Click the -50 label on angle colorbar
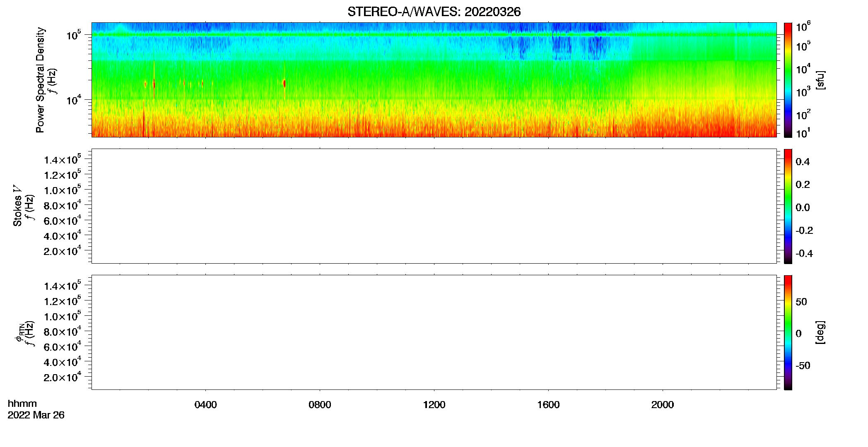This screenshot has width=868, height=447. [x=803, y=366]
